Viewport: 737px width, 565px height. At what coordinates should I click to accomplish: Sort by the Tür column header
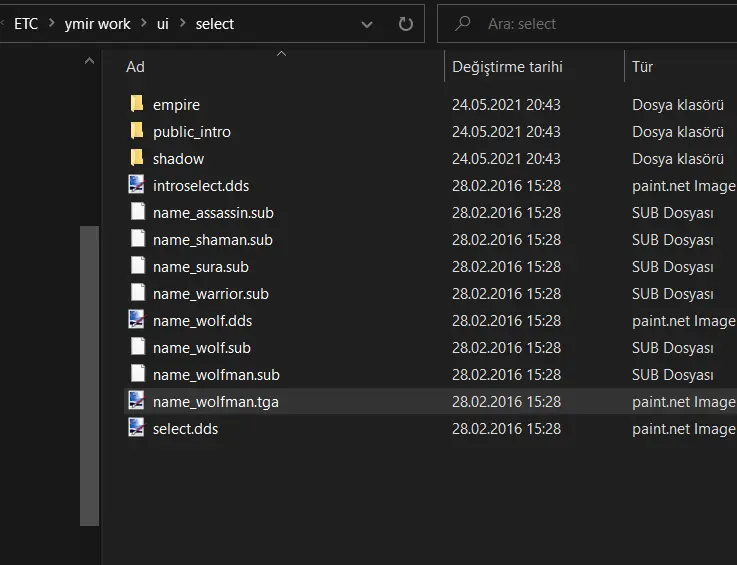[x=642, y=67]
